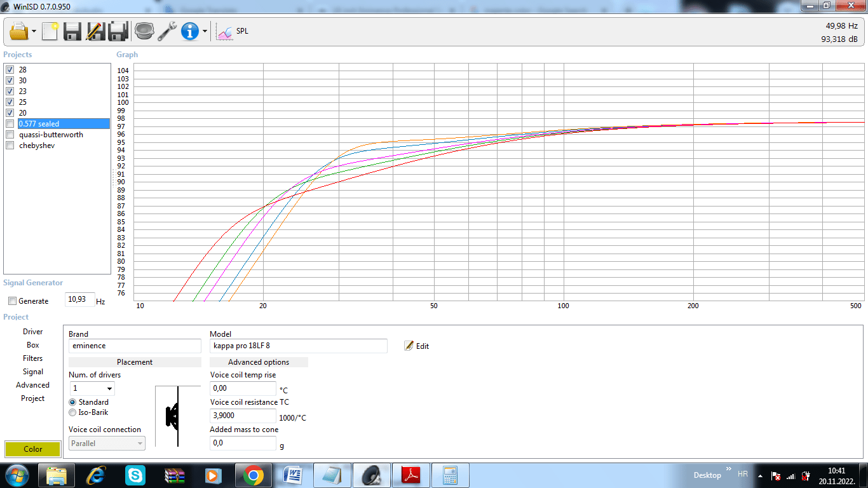Click the Action Center flag tray icon

pyautogui.click(x=776, y=476)
